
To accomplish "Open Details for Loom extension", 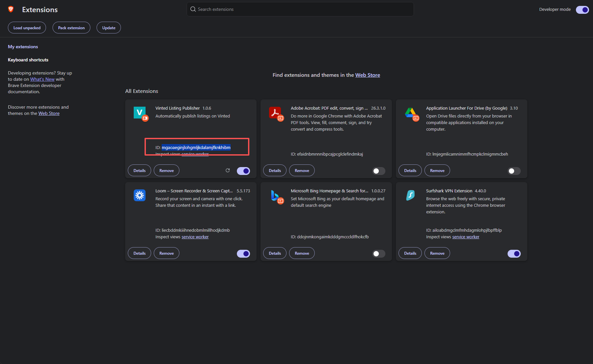I will coord(139,253).
